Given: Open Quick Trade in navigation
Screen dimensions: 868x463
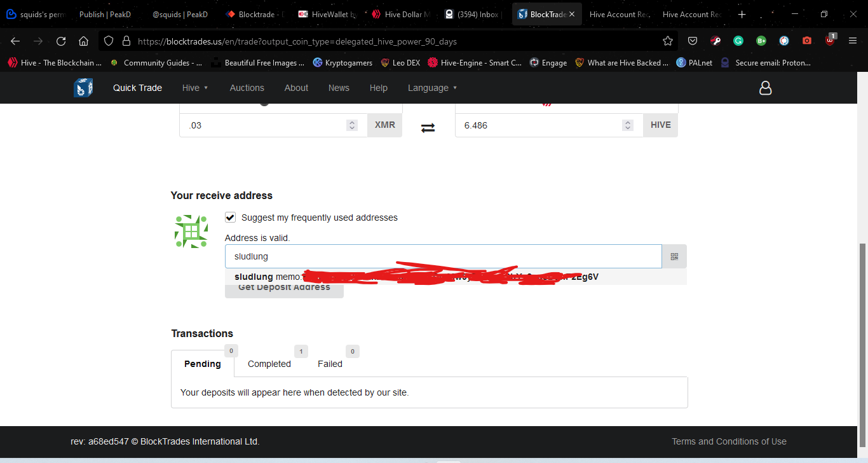Looking at the screenshot, I should 137,88.
